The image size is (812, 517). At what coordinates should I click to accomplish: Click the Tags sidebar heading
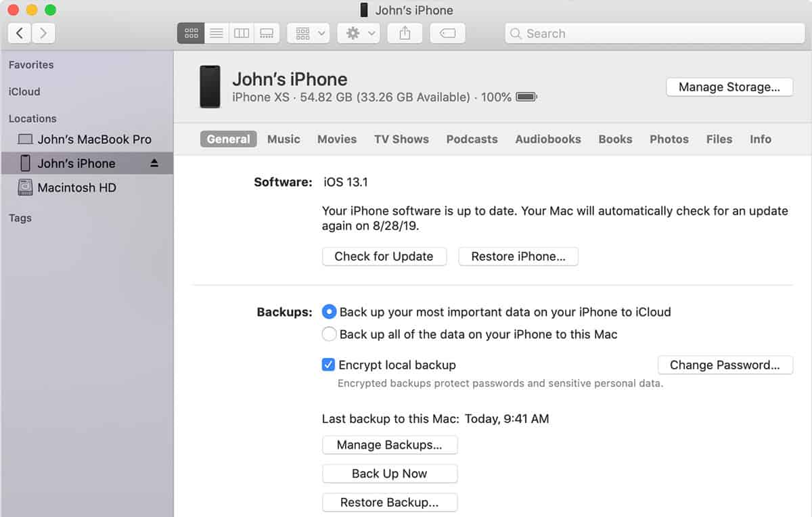[20, 218]
